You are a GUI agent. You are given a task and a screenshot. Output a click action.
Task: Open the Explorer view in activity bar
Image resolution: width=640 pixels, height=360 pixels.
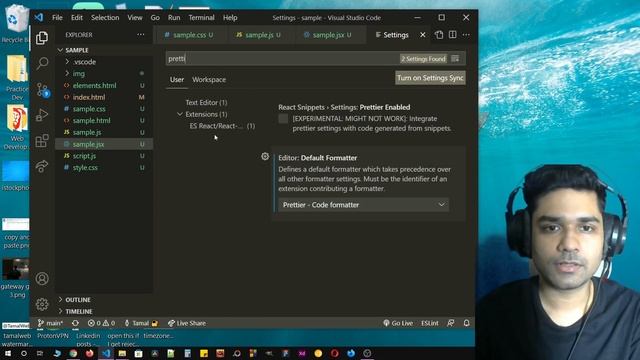[x=42, y=38]
